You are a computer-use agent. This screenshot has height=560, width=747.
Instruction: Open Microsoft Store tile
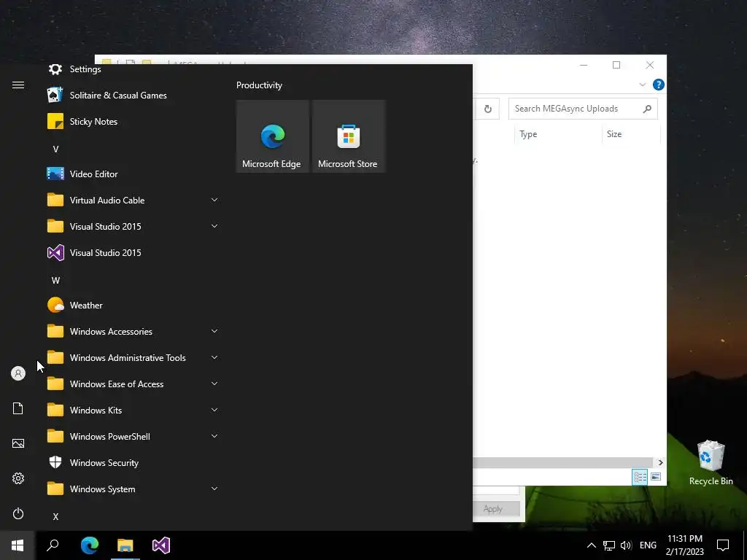pos(348,136)
